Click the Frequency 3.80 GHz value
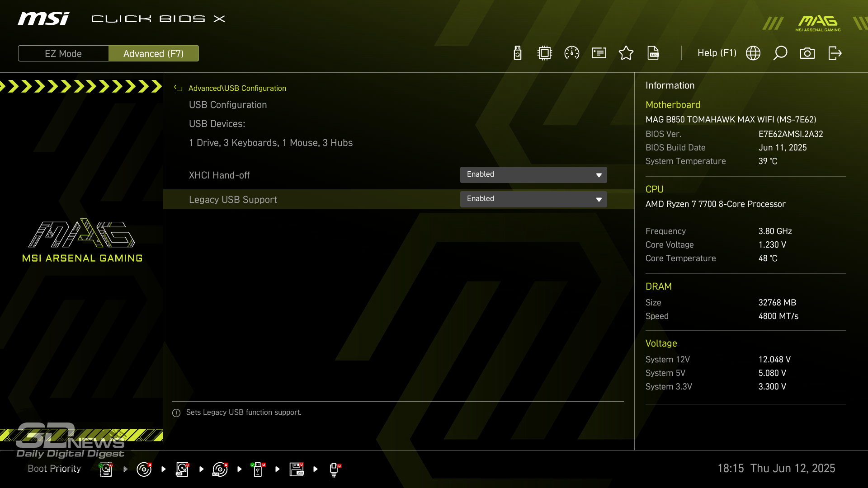This screenshot has width=868, height=488. click(775, 231)
